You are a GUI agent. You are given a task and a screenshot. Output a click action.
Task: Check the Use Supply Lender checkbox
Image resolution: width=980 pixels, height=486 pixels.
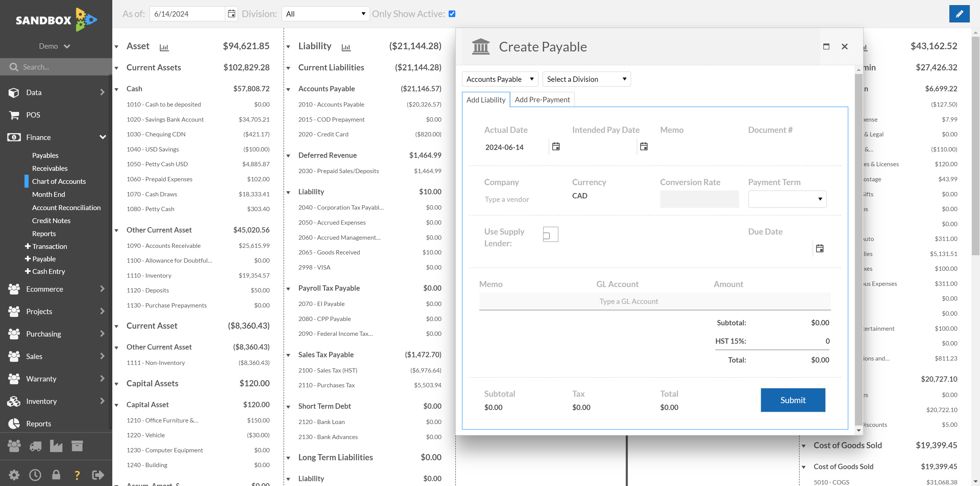(547, 236)
